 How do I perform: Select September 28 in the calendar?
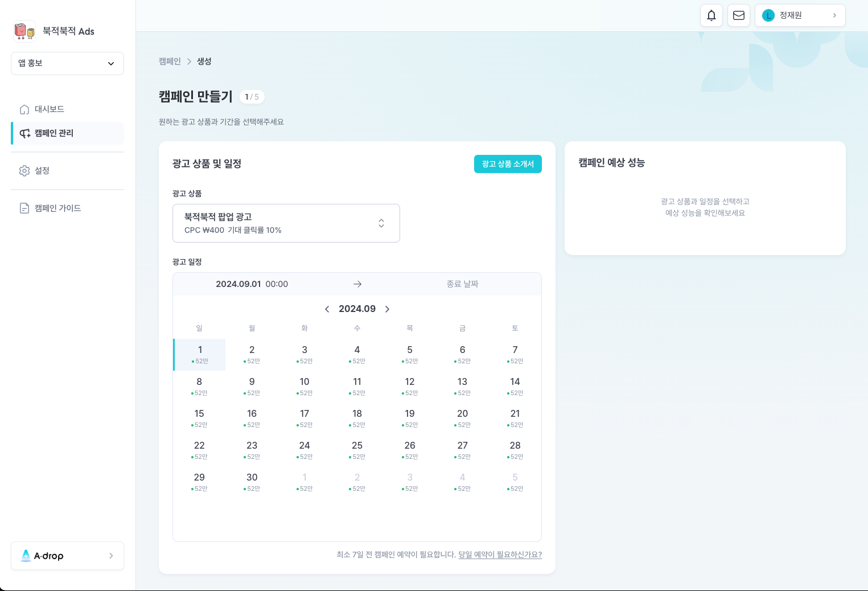[515, 450]
